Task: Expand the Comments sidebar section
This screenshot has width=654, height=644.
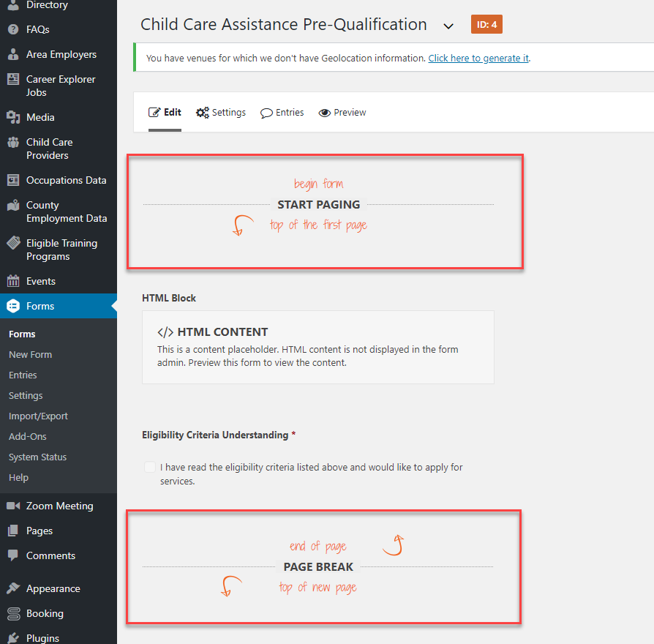Action: coord(51,555)
